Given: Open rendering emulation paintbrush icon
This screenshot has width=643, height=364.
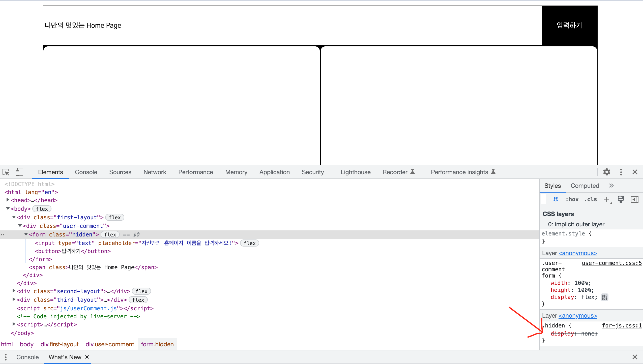Looking at the screenshot, I should coord(621,199).
